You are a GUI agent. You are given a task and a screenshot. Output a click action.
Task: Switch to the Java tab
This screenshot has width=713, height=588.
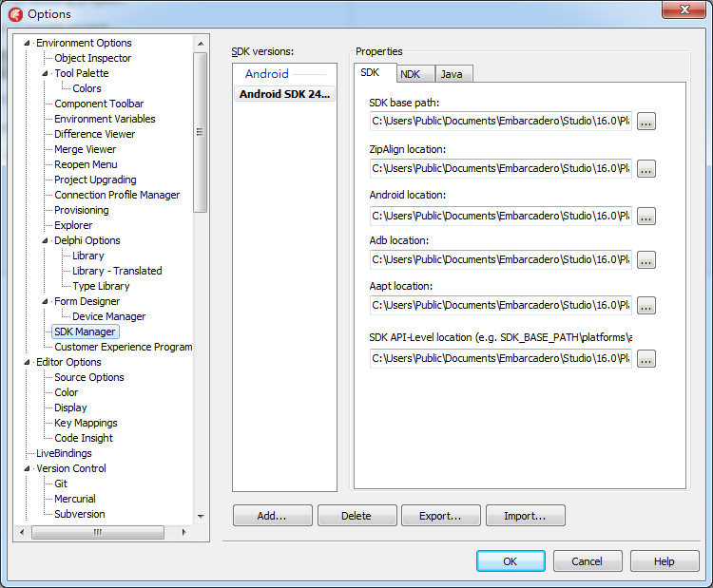point(453,74)
